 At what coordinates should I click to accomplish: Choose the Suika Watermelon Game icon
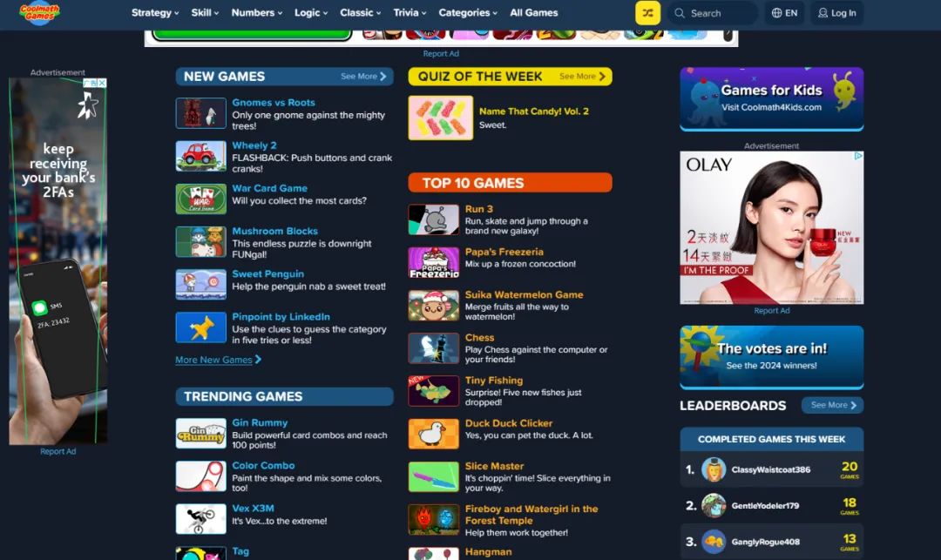click(434, 305)
